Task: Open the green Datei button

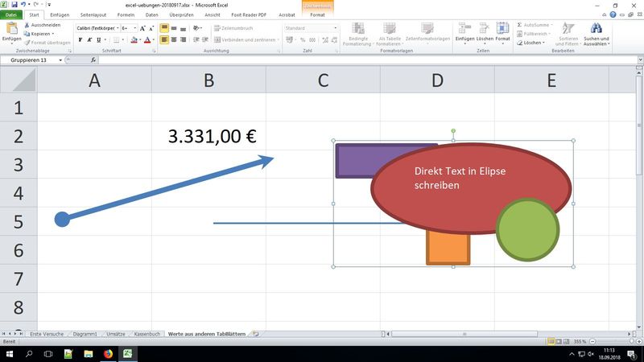Action: (12, 14)
